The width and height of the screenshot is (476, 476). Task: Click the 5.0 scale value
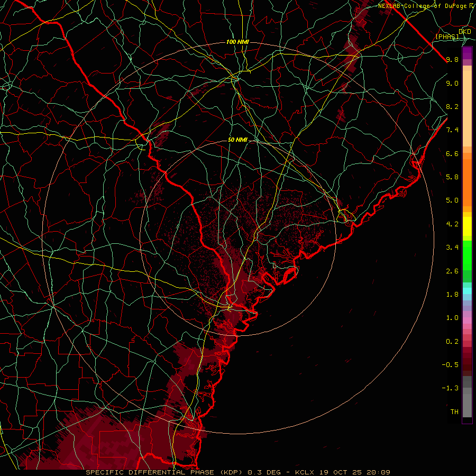[452, 200]
